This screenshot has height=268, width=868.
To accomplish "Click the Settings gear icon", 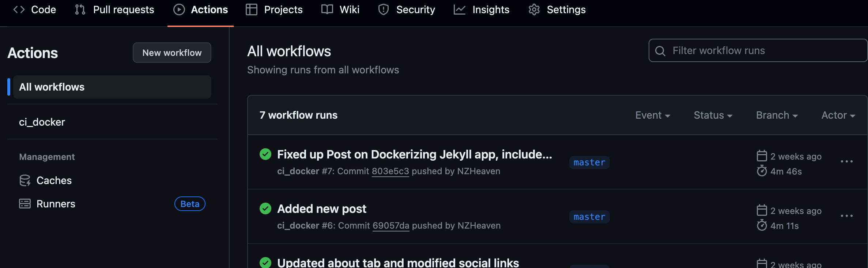I will coord(534,9).
